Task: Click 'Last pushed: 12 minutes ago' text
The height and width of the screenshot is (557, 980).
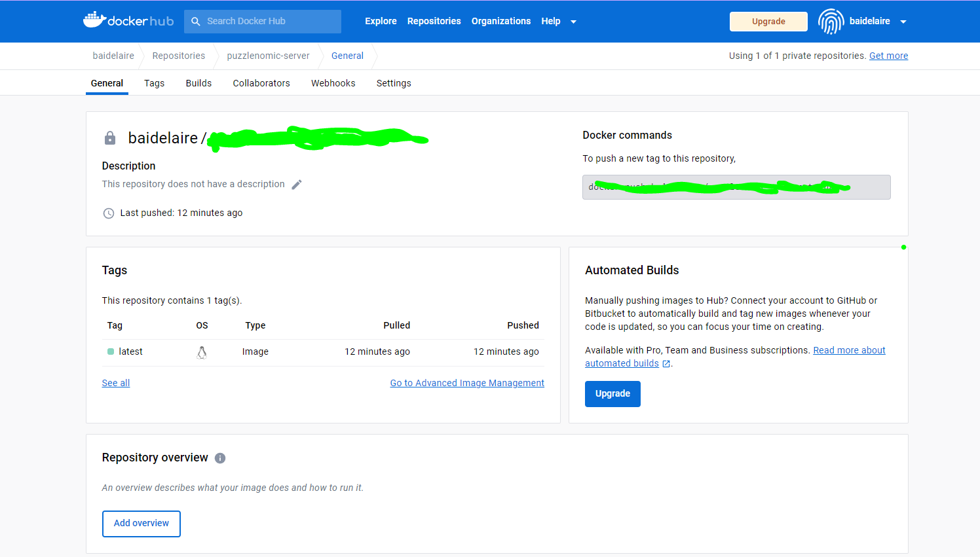Action: 181,213
